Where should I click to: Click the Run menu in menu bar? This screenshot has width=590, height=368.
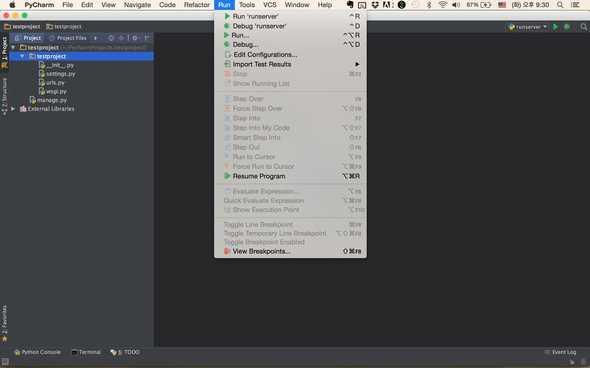coord(224,5)
